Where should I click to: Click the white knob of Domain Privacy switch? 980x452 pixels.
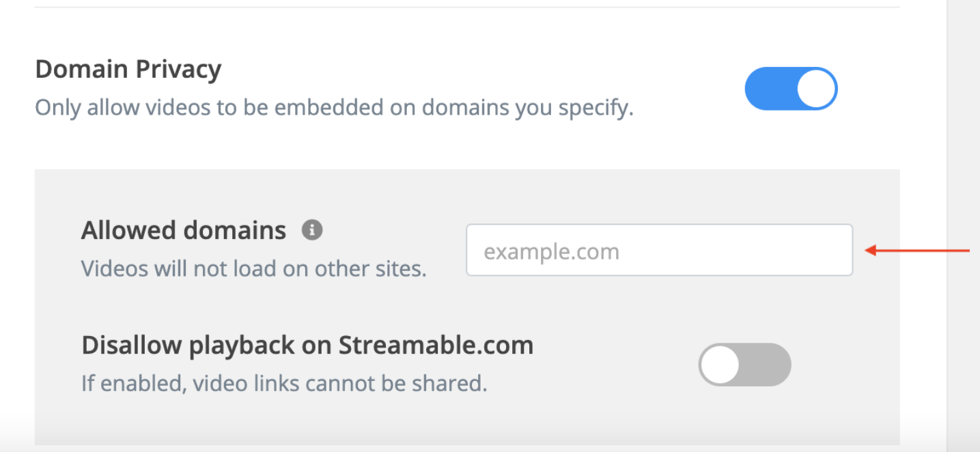817,89
